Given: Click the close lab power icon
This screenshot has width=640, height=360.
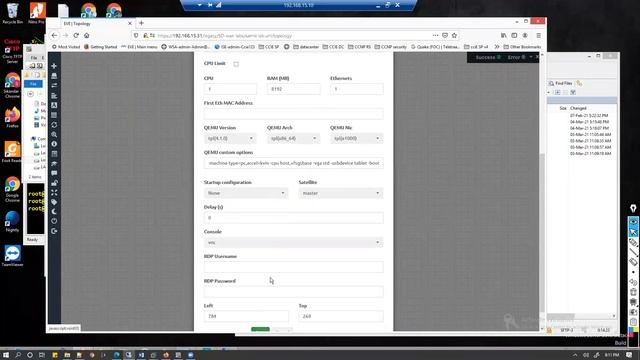Looking at the screenshot, I should [54, 221].
